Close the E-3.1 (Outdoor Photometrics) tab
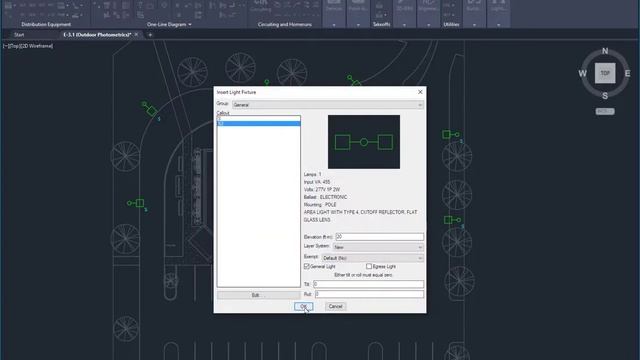640x360 pixels. [137, 35]
